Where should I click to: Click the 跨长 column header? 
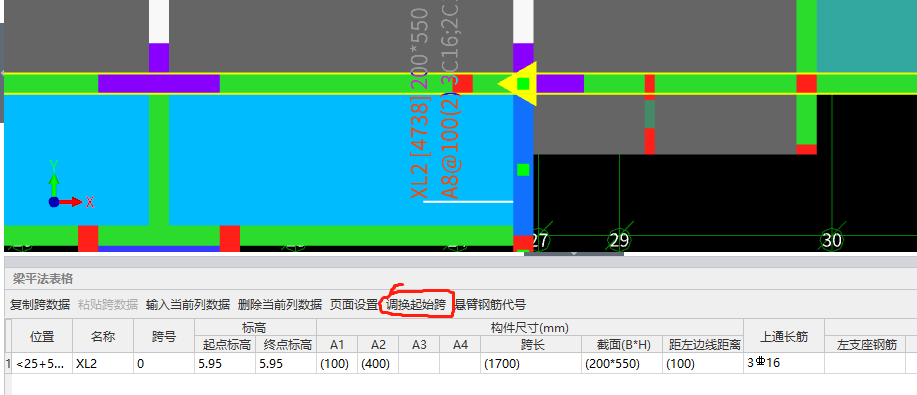point(531,345)
